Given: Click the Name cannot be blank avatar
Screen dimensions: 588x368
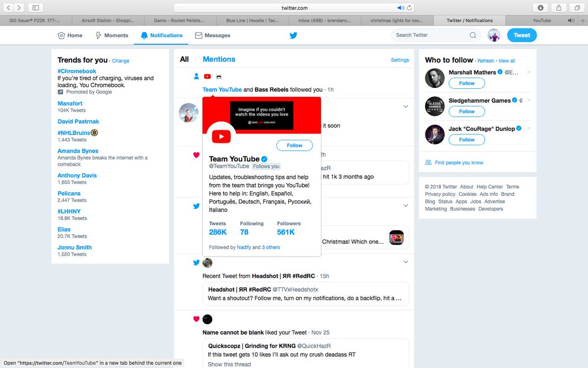Looking at the screenshot, I should pyautogui.click(x=207, y=319).
